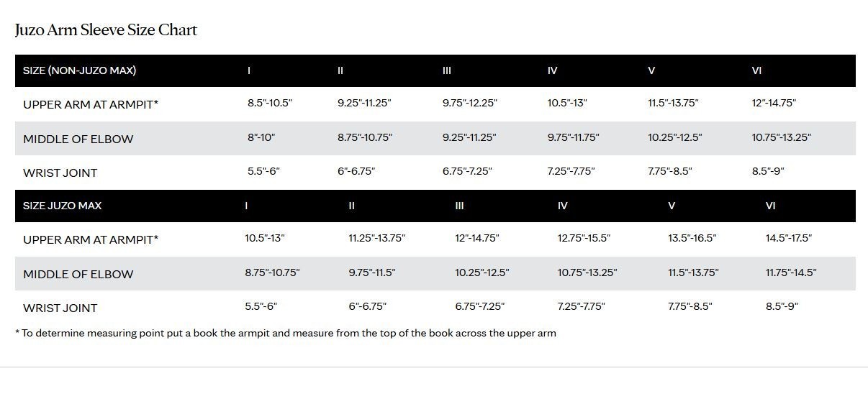
Task: Click the 8"-10" middle of elbow value
Action: [261, 137]
